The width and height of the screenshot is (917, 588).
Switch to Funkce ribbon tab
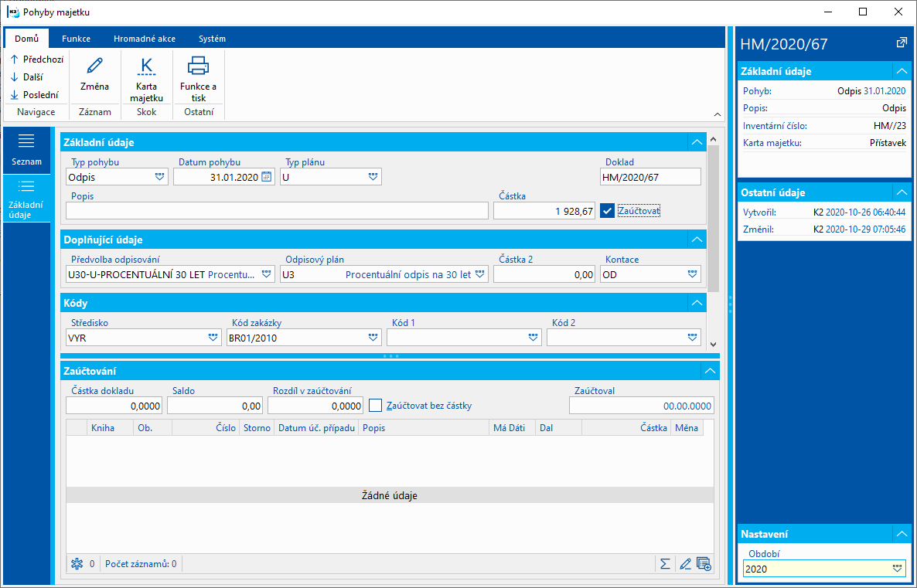pyautogui.click(x=76, y=39)
